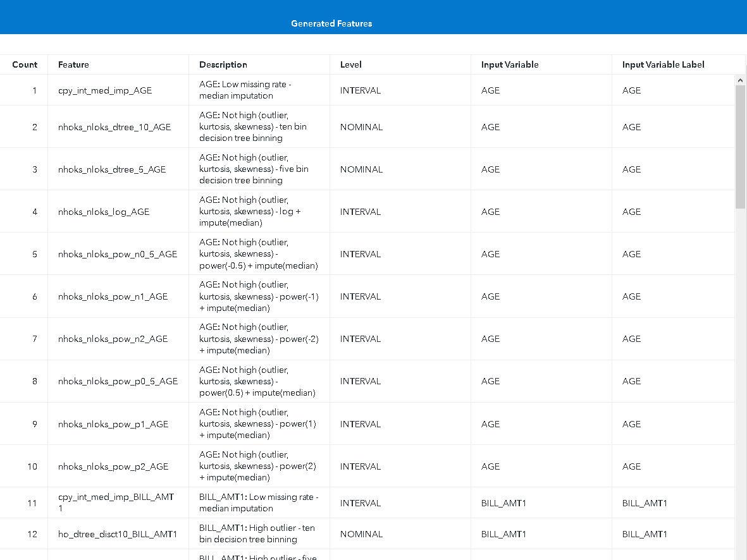Screen dimensions: 747x560
Task: Select the nhoks_nloks_dtree_5_AGE row
Action: 111,169
